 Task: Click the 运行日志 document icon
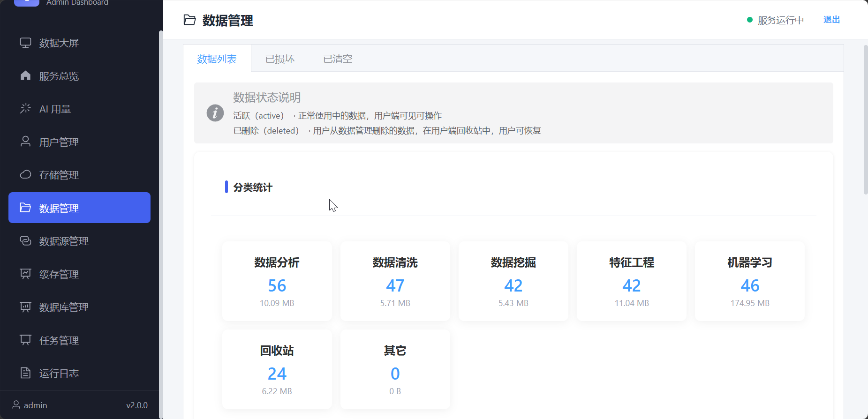pyautogui.click(x=25, y=373)
